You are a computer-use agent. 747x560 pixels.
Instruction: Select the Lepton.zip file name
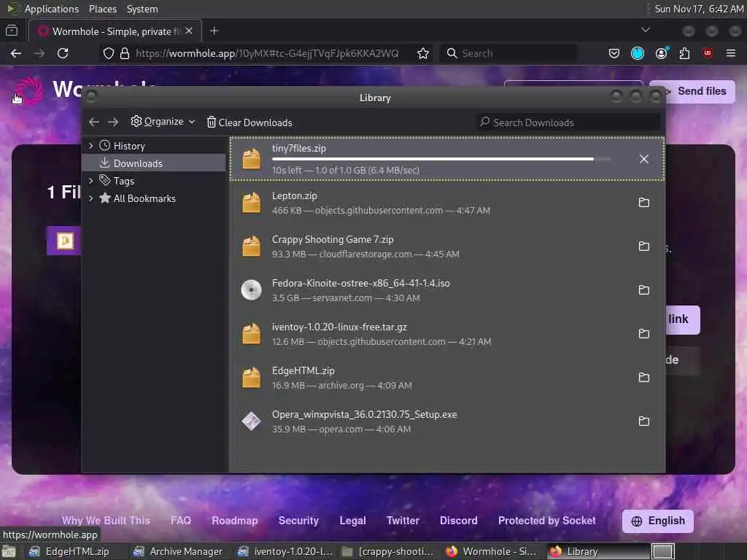click(295, 195)
